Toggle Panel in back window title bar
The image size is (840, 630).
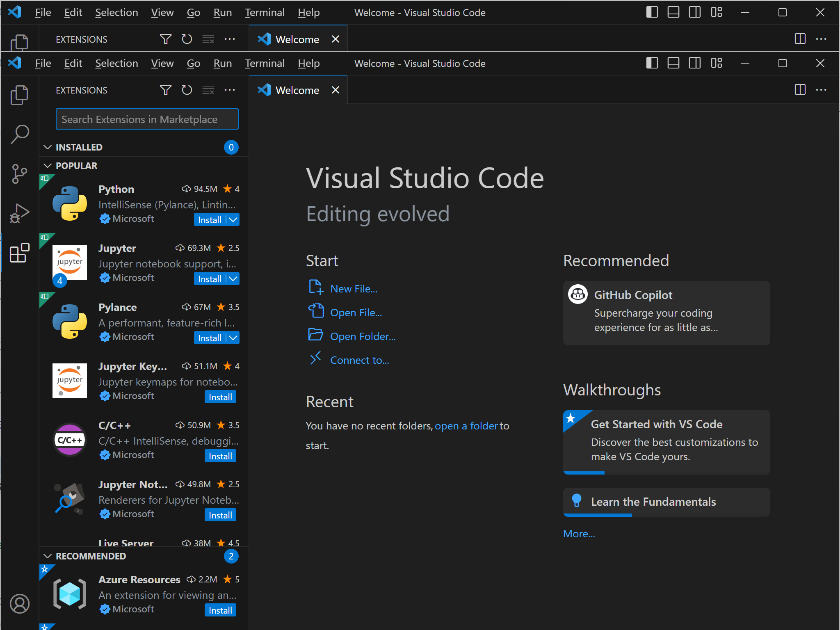pos(673,12)
